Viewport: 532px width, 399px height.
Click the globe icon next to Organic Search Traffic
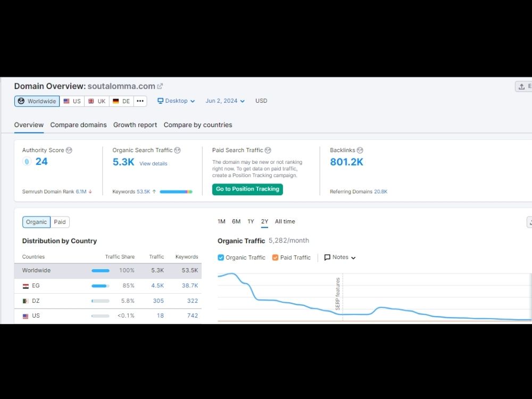coord(177,150)
